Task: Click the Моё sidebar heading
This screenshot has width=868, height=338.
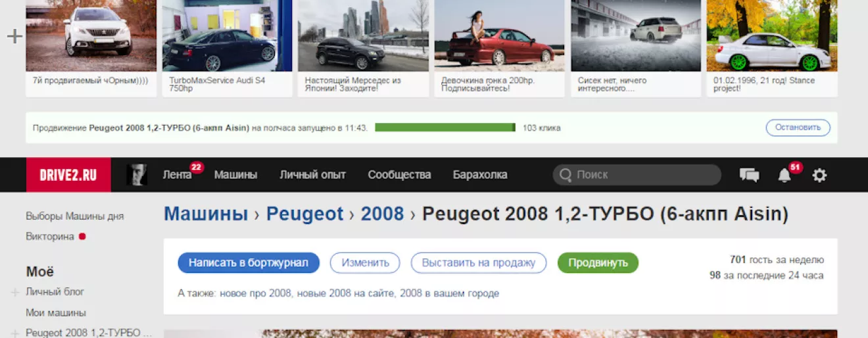Action: click(40, 272)
